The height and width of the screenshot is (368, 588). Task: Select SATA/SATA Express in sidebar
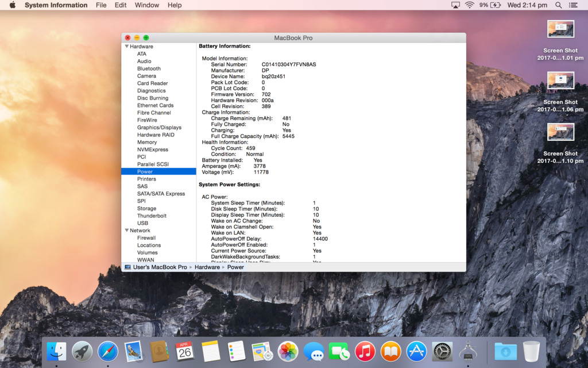pos(161,193)
